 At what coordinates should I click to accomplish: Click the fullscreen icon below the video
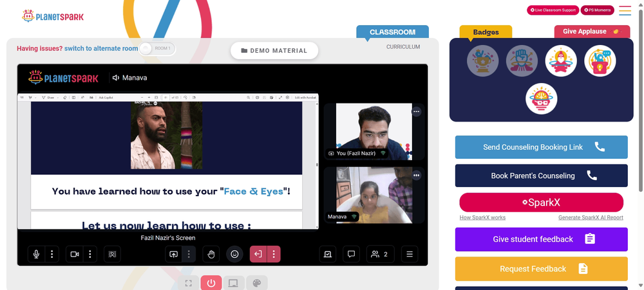[189, 283]
